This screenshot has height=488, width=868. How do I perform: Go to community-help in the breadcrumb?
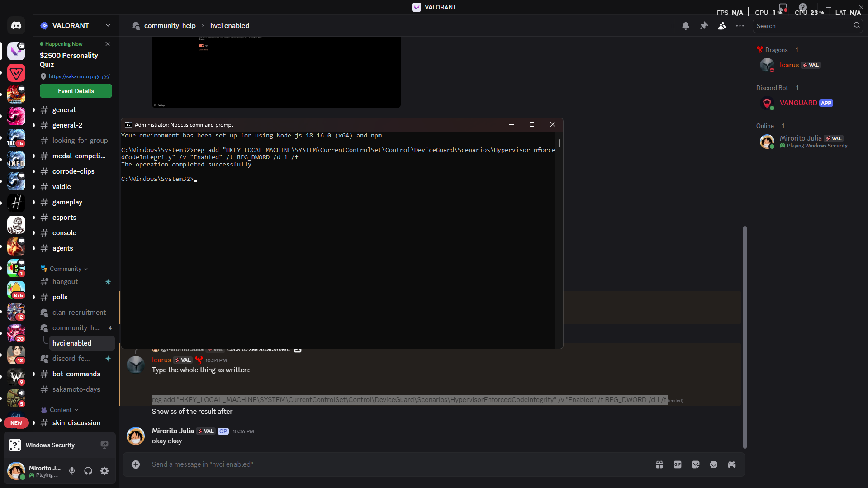pyautogui.click(x=170, y=26)
